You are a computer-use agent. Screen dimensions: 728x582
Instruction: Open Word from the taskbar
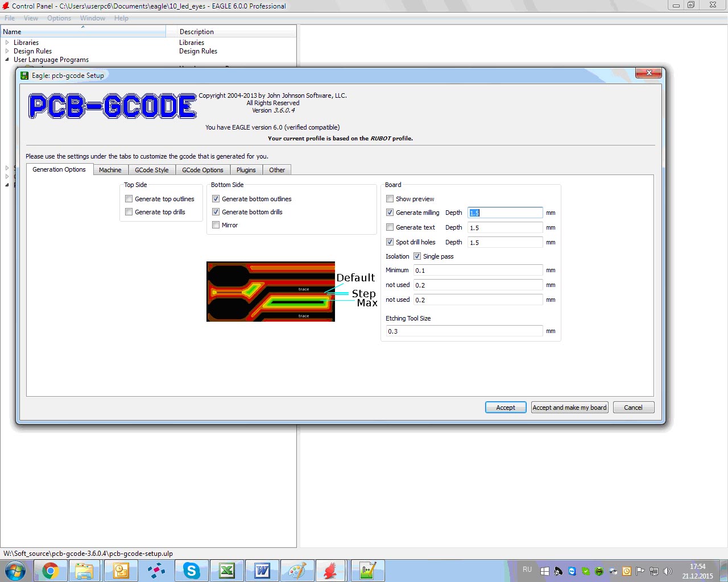[262, 571]
